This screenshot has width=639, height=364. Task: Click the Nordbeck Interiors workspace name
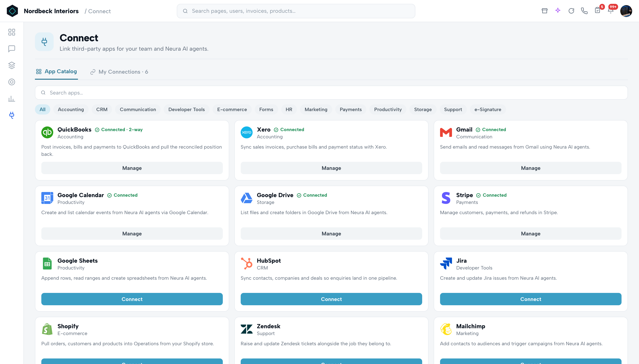(x=51, y=11)
